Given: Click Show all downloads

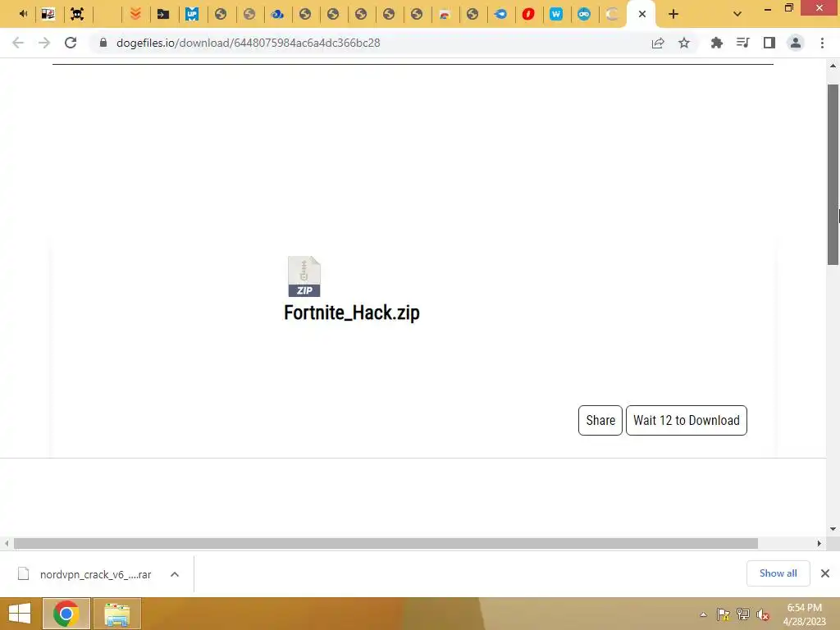Looking at the screenshot, I should point(778,573).
